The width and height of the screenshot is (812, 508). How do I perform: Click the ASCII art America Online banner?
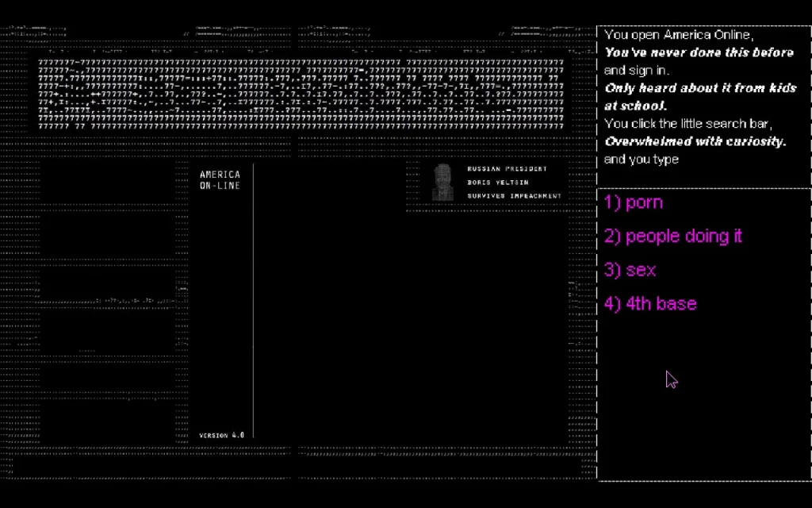[301, 94]
